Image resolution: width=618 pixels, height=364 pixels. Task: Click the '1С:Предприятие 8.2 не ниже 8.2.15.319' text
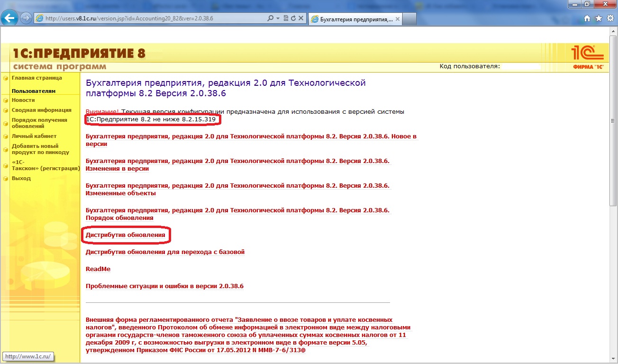pos(152,119)
